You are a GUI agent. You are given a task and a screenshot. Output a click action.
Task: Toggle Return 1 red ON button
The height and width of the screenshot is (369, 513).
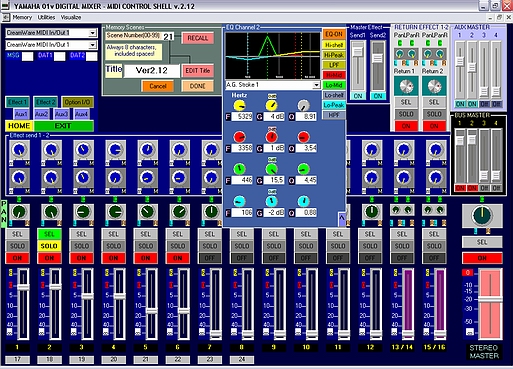(x=406, y=126)
